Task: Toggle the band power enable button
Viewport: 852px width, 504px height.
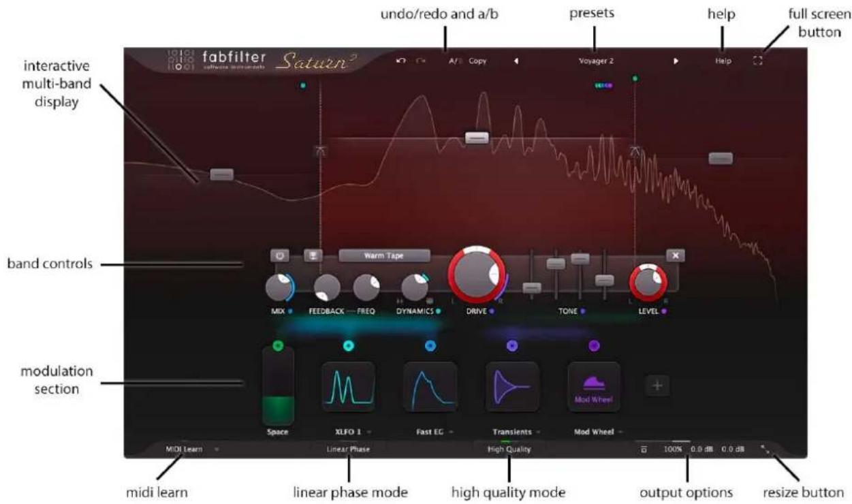Action: [280, 255]
